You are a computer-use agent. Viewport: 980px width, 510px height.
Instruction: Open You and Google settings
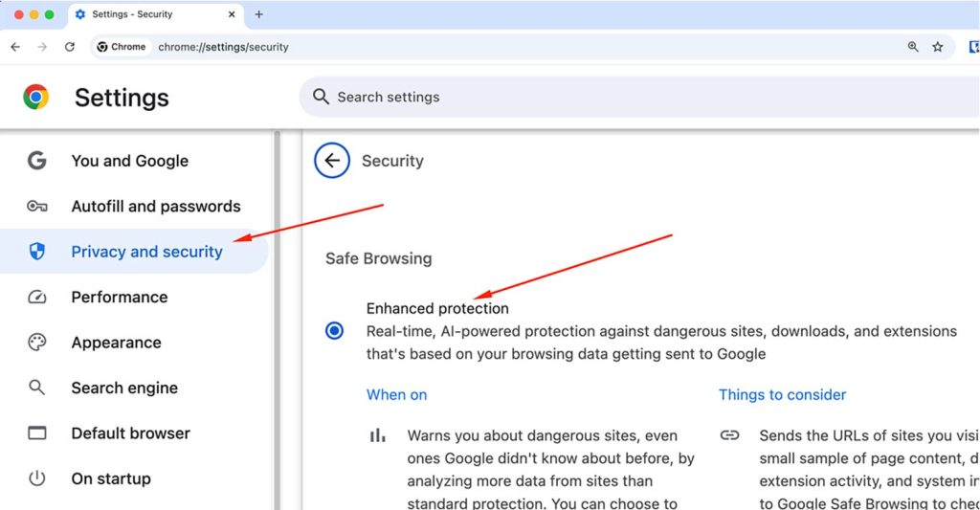click(x=129, y=161)
